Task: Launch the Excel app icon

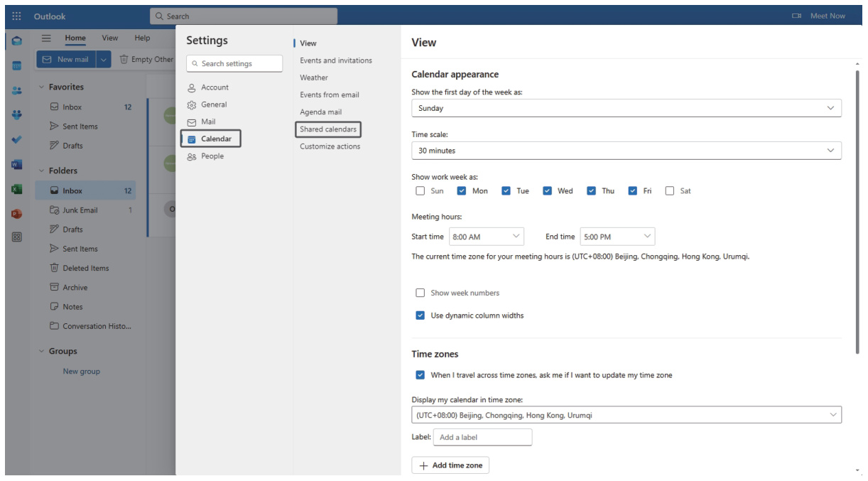Action: click(x=17, y=190)
